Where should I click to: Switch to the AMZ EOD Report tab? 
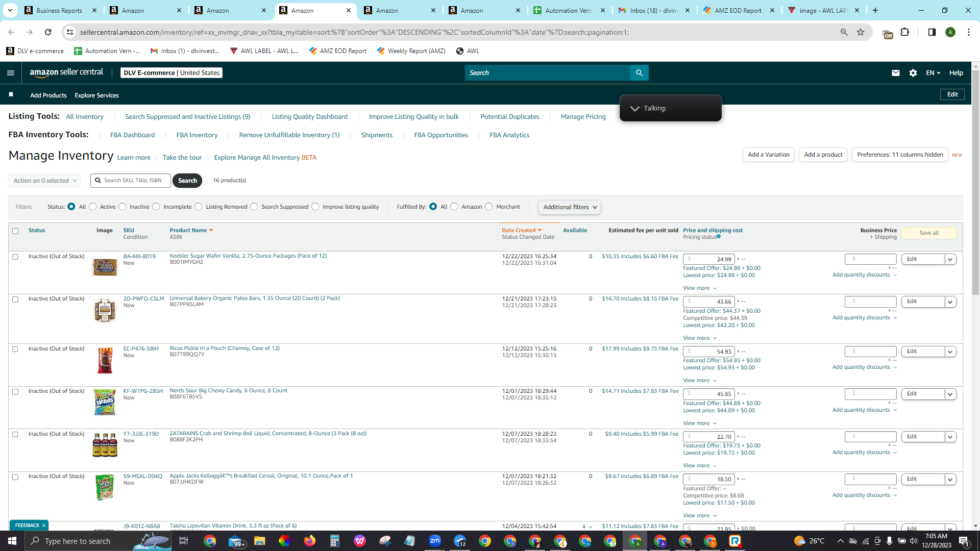pyautogui.click(x=739, y=10)
